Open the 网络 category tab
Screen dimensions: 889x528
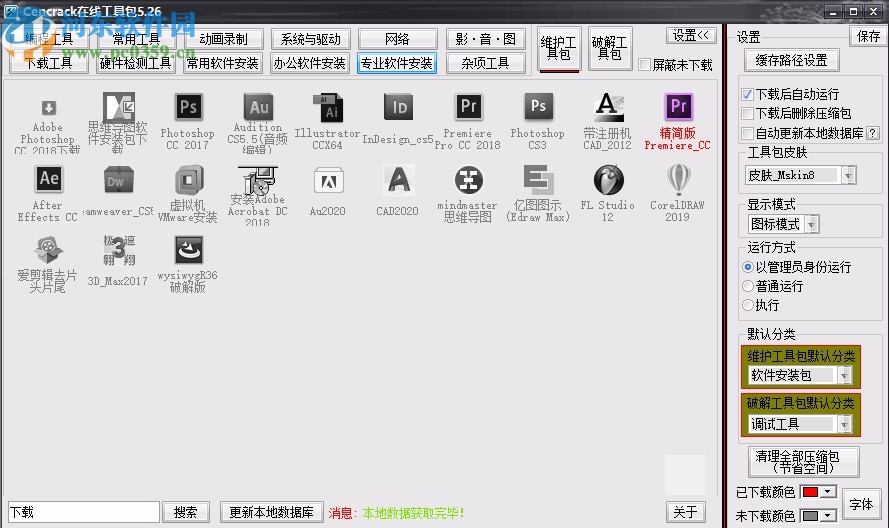(x=397, y=39)
